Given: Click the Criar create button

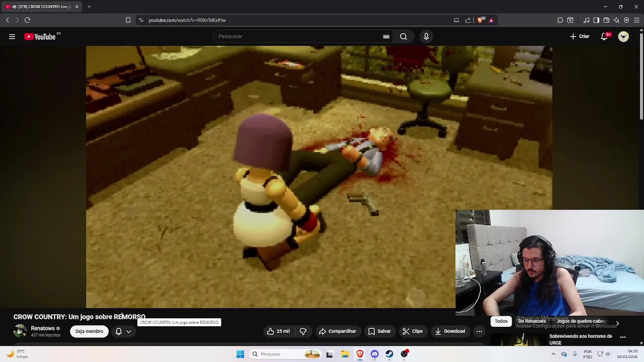Looking at the screenshot, I should pos(580,36).
